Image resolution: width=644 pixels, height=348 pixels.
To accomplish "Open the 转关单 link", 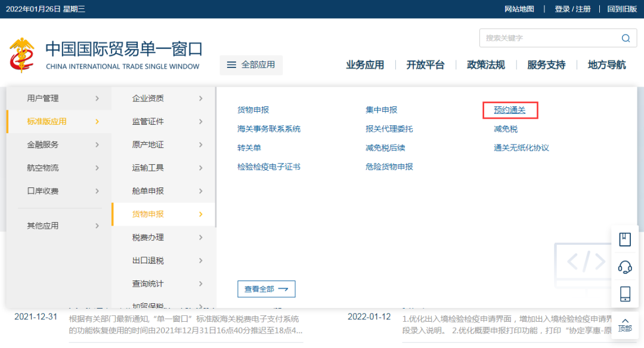I will pos(249,147).
